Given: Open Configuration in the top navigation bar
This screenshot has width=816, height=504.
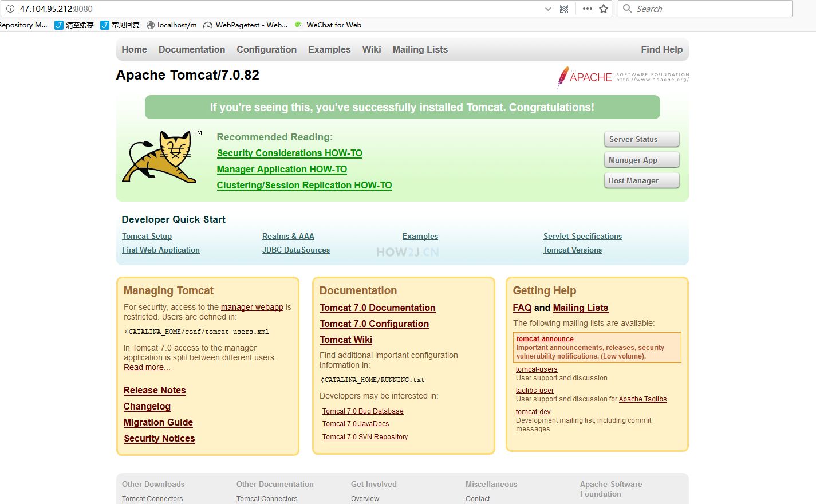Looking at the screenshot, I should click(x=267, y=50).
